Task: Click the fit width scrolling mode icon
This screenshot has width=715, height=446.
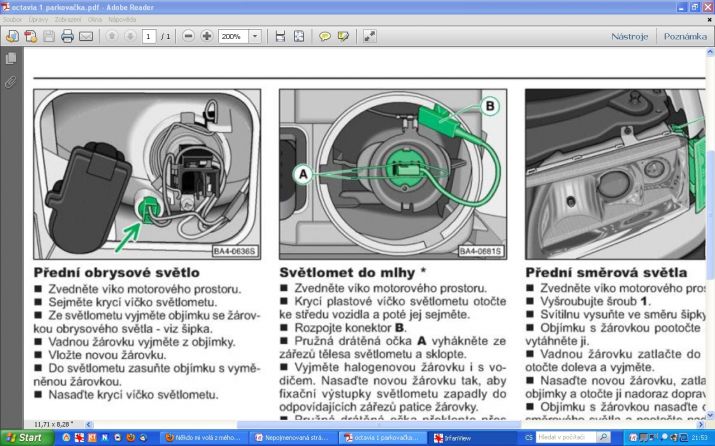Action: pyautogui.click(x=280, y=36)
